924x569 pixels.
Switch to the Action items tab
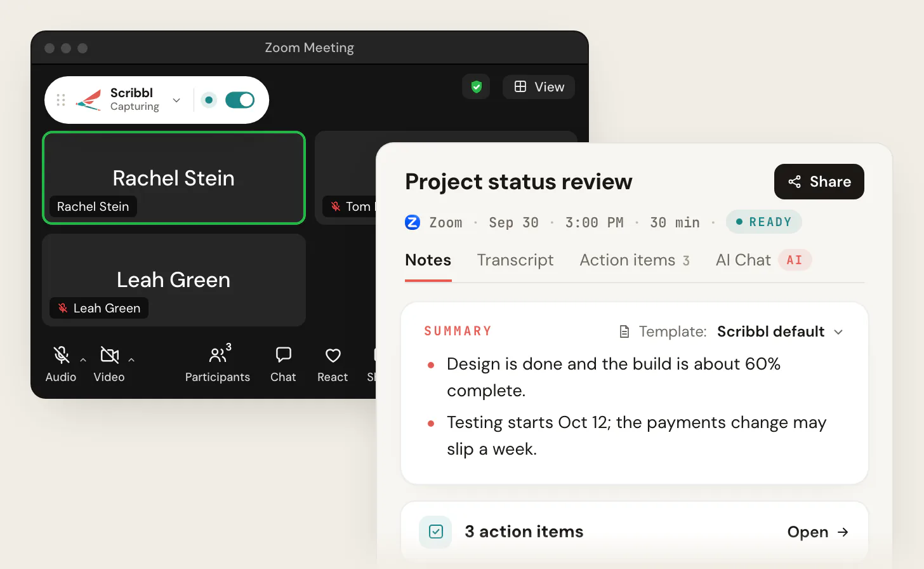[x=635, y=260]
